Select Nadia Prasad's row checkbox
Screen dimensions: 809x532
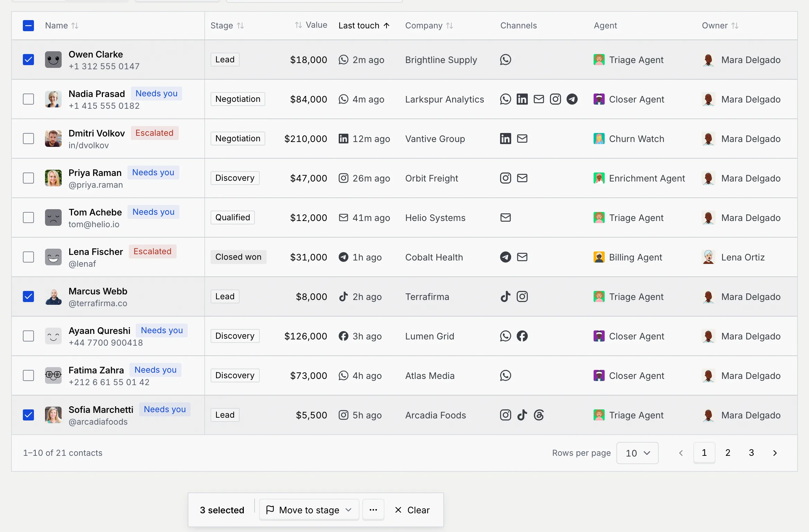[28, 99]
